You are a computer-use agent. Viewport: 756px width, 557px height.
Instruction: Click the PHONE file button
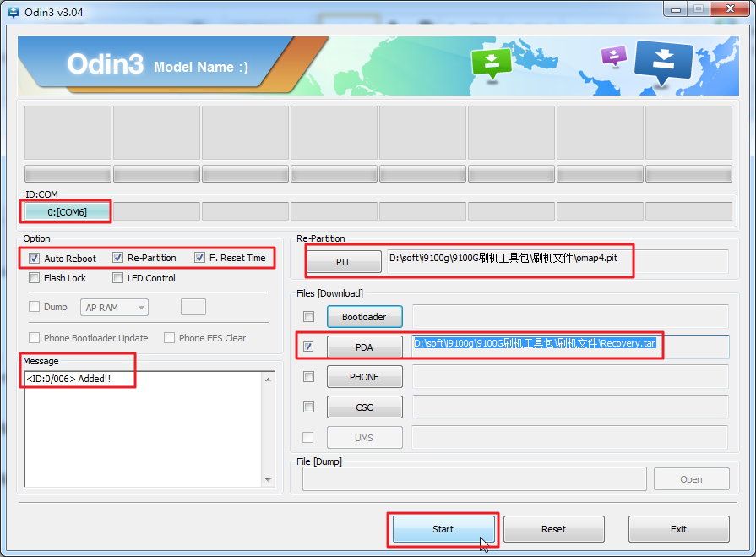point(365,377)
